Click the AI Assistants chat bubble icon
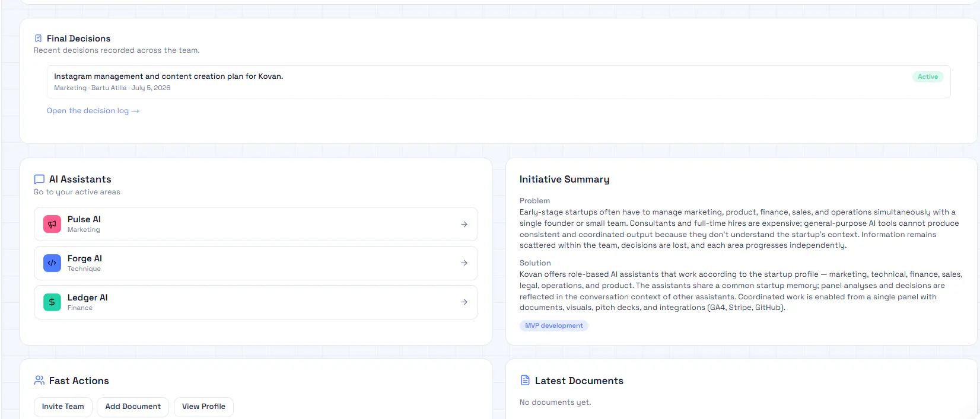Image resolution: width=980 pixels, height=419 pixels. pos(39,179)
